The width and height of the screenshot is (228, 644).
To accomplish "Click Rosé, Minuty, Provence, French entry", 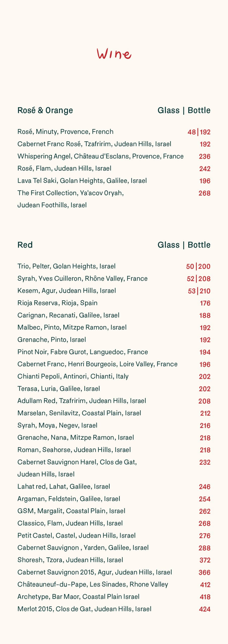I will [x=66, y=132].
